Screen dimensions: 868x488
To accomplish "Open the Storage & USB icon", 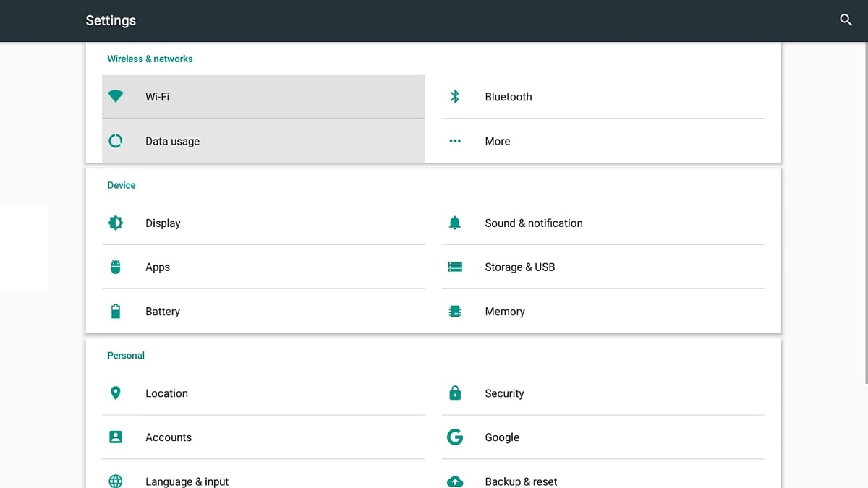I will pyautogui.click(x=455, y=267).
